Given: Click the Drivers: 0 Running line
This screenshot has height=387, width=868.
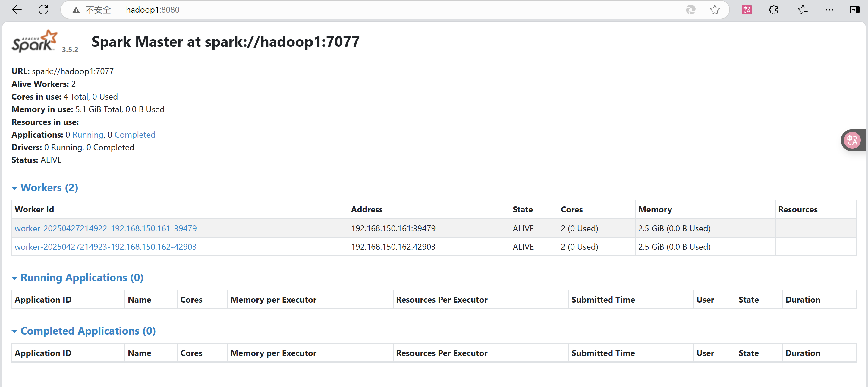Looking at the screenshot, I should (73, 147).
